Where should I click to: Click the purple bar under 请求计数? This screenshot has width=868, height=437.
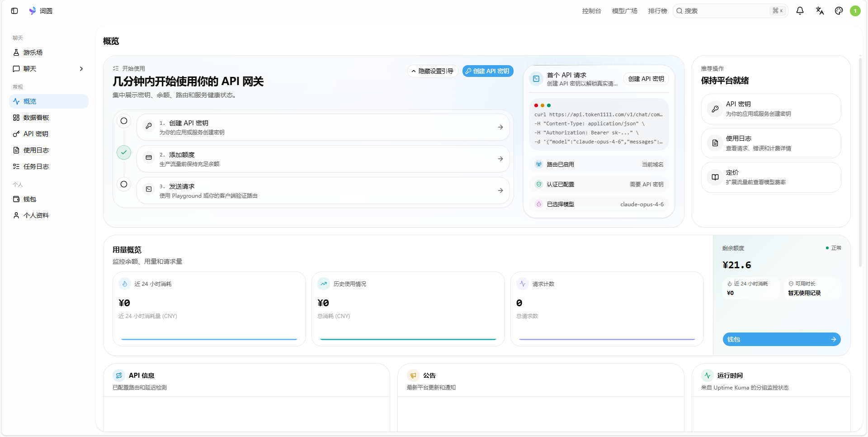[607, 339]
